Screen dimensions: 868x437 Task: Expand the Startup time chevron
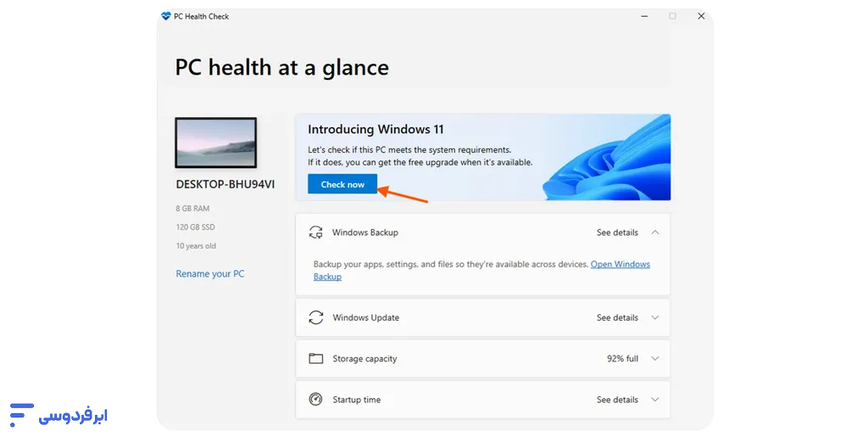click(655, 400)
